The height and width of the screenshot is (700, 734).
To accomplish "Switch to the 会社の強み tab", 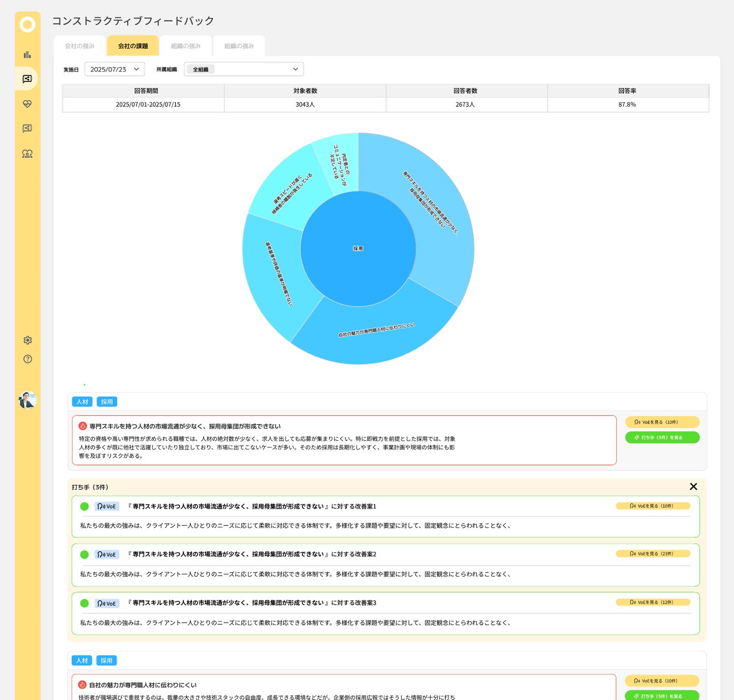I will coord(79,46).
